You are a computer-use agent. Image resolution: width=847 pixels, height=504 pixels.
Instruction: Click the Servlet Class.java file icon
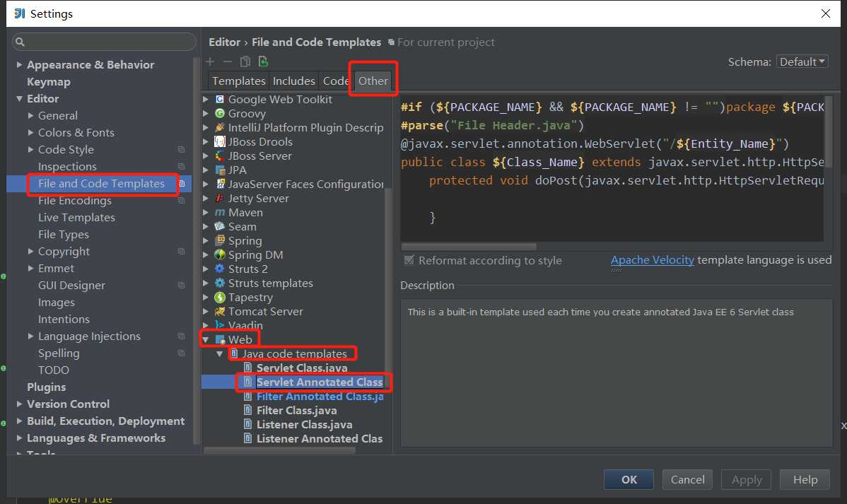(x=248, y=368)
